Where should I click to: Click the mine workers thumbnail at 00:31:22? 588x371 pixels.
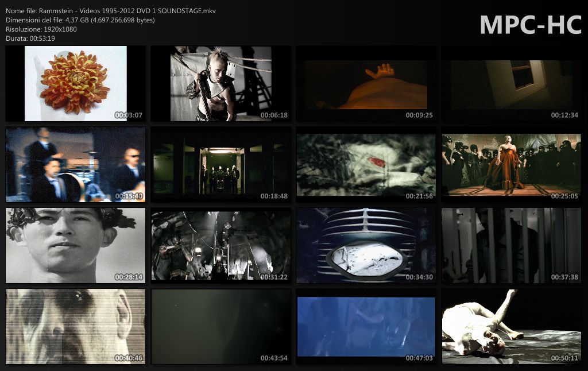click(221, 245)
